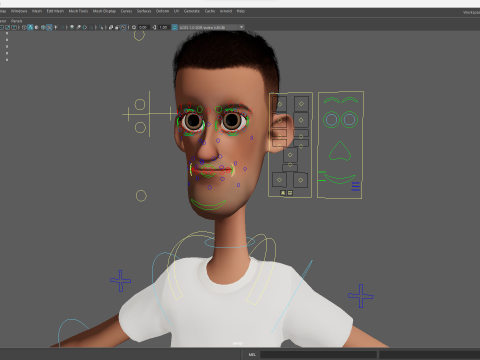Select the light blue neck ring control
480x360 pixels.
[229, 242]
